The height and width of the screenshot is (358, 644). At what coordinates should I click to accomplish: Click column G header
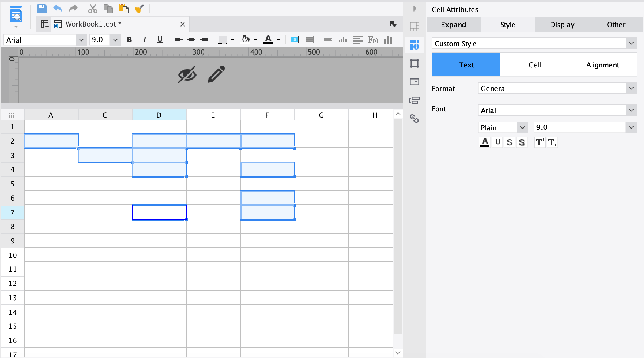pos(321,115)
